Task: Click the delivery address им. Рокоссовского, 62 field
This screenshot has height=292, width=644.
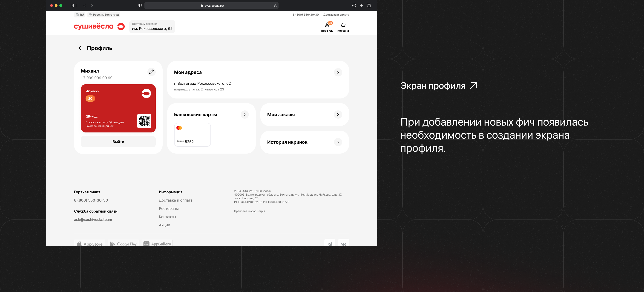Action: [152, 26]
